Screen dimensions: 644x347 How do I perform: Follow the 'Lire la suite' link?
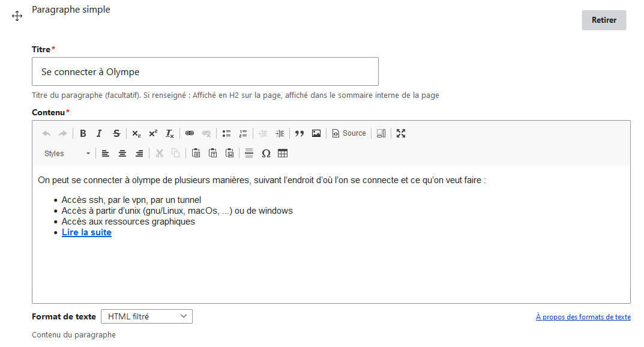click(86, 232)
